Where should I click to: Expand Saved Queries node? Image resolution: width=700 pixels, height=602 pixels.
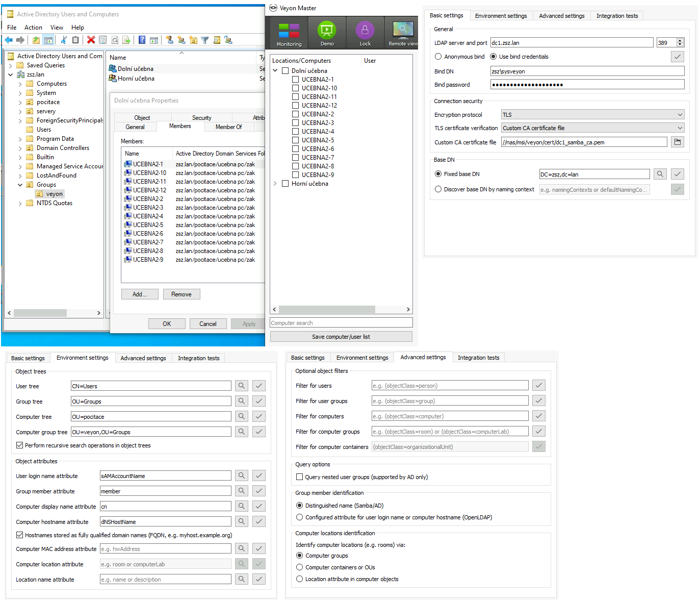point(10,65)
